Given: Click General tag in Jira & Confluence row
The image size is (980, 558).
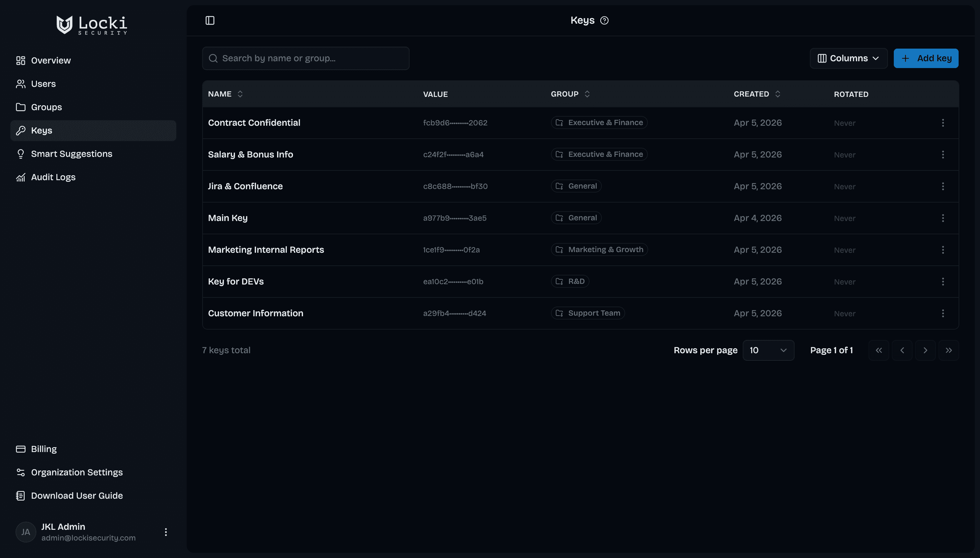Looking at the screenshot, I should click(x=576, y=186).
